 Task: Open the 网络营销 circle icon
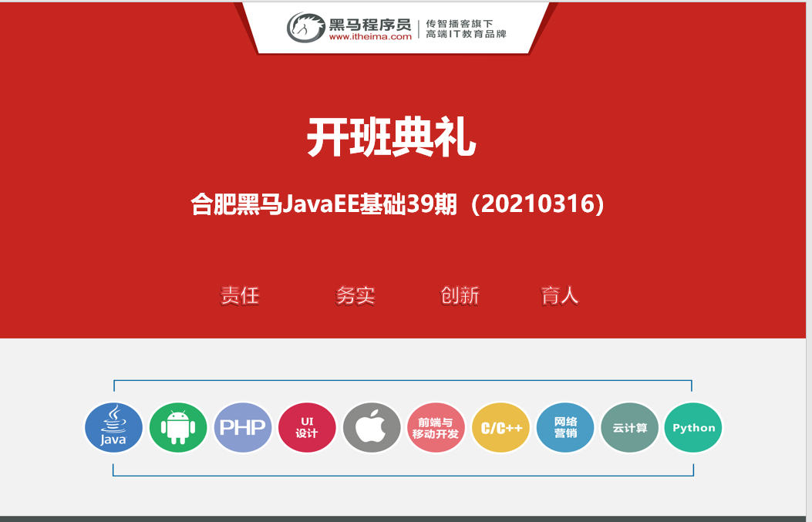click(x=565, y=427)
